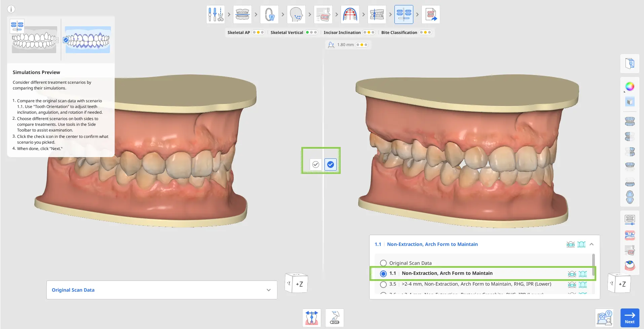Show occlusal contact color map

coord(630,265)
